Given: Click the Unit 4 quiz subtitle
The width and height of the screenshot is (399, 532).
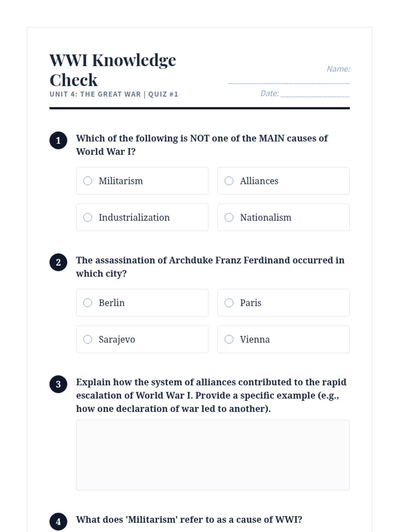Looking at the screenshot, I should (x=114, y=94).
